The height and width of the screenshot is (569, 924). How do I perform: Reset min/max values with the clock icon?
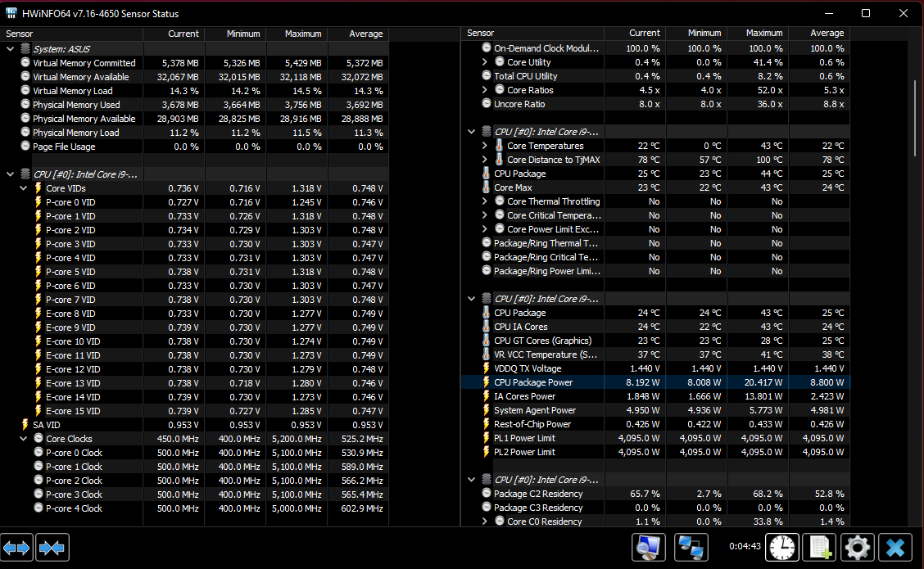coord(782,548)
